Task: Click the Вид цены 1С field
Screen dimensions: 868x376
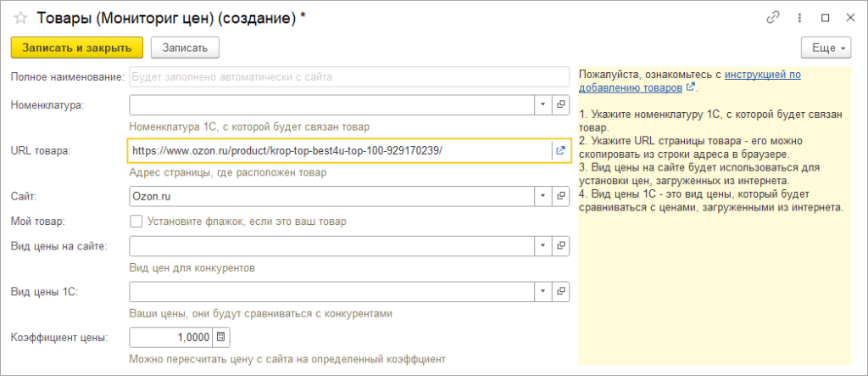Action: (x=331, y=290)
